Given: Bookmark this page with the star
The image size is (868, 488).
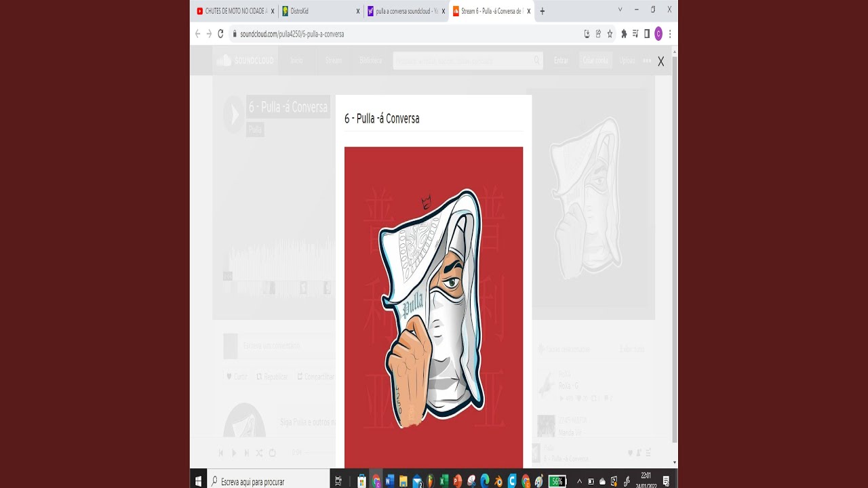Looking at the screenshot, I should [610, 33].
